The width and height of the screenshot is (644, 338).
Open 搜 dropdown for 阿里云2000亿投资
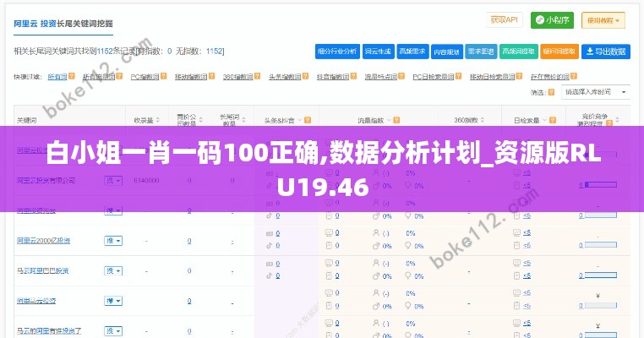point(113,241)
